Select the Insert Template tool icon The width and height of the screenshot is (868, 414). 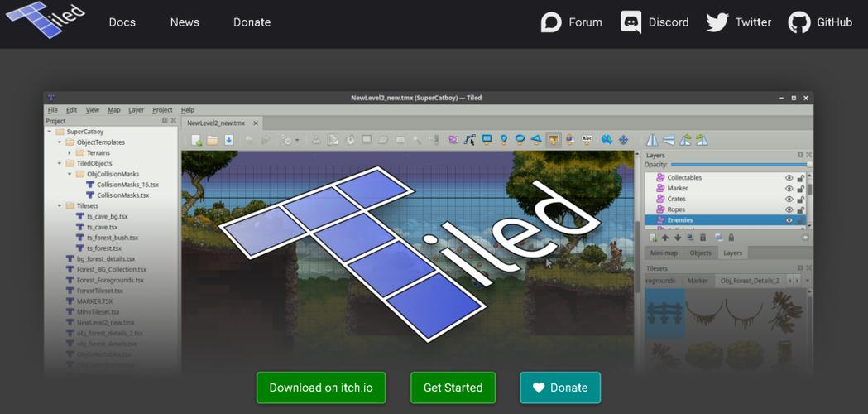(569, 140)
